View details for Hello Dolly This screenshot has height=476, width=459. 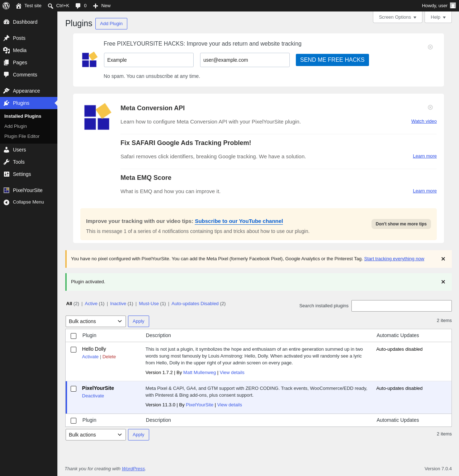pos(232,373)
